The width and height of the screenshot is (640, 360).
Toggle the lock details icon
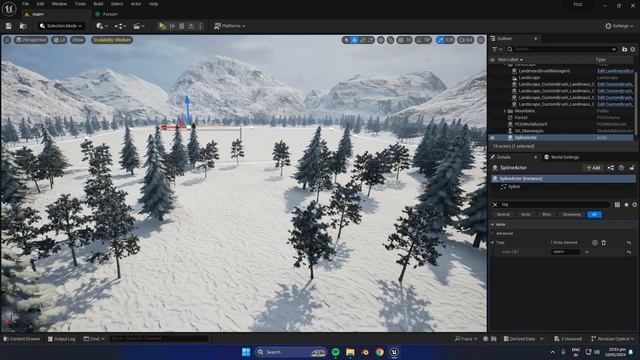pyautogui.click(x=632, y=168)
